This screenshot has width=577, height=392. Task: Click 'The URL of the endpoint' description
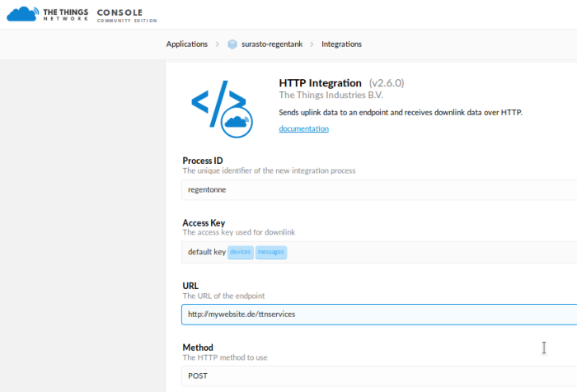click(223, 296)
